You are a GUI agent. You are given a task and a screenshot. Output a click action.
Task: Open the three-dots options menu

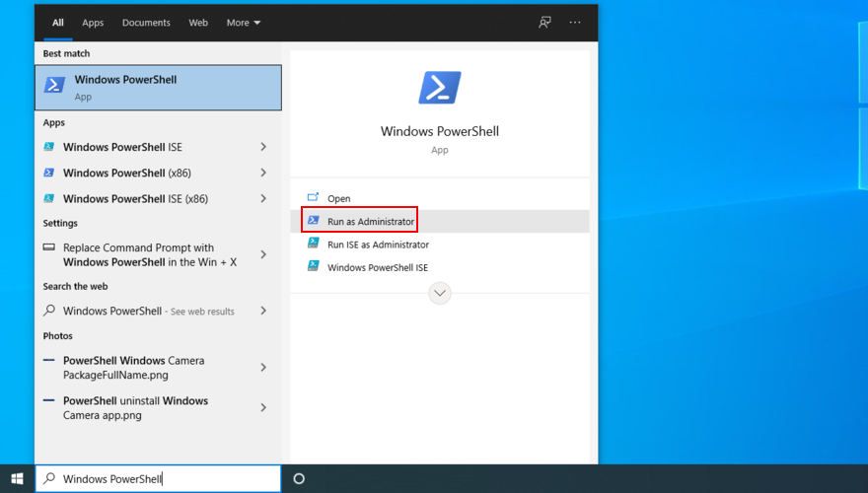[575, 22]
